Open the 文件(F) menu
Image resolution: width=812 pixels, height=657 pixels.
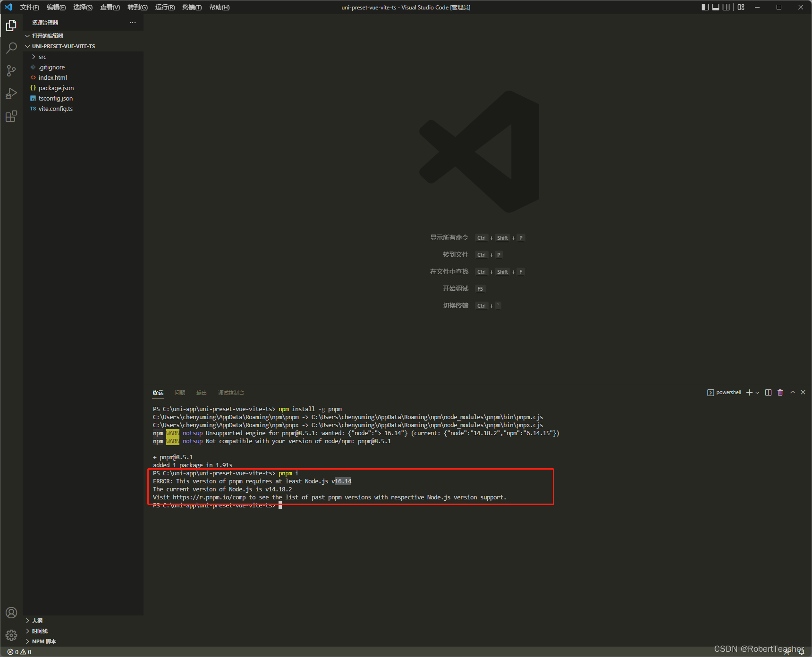pyautogui.click(x=29, y=7)
